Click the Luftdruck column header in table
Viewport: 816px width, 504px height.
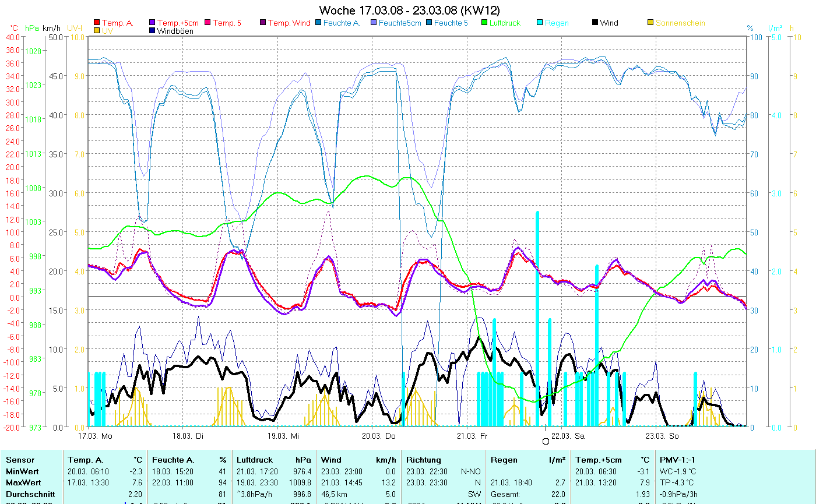point(254,460)
